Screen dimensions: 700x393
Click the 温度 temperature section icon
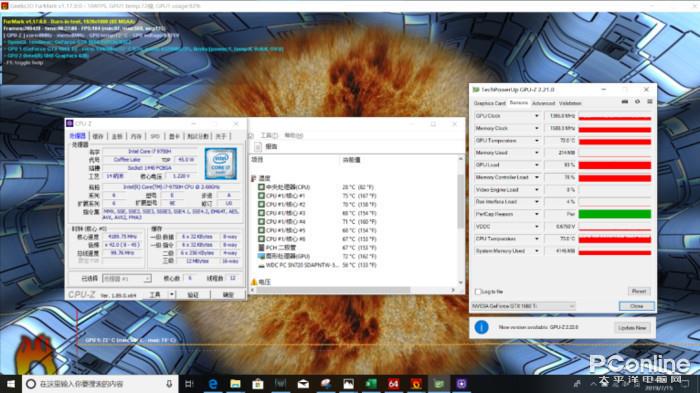tap(254, 178)
